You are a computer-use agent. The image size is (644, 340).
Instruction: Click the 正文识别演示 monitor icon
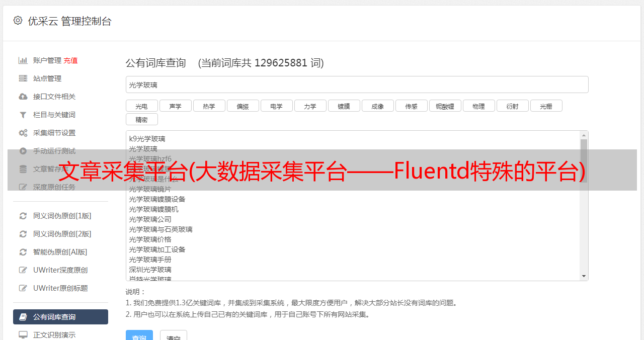pyautogui.click(x=23, y=334)
